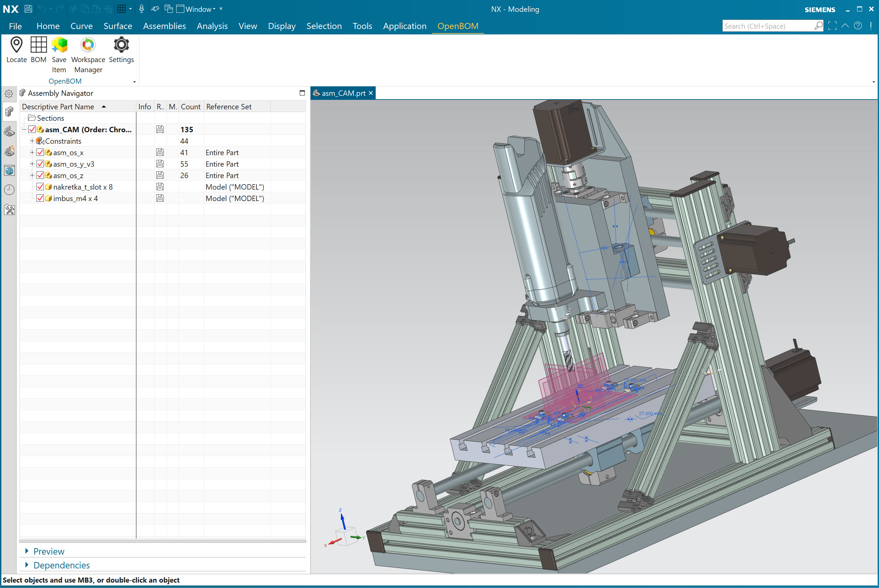Click the Info column header

click(x=145, y=107)
